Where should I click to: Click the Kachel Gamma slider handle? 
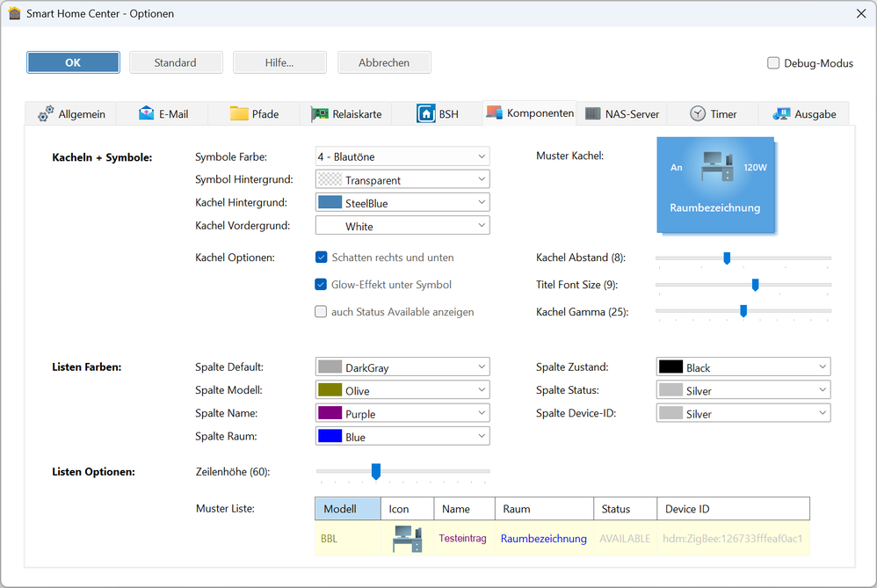coord(743,310)
